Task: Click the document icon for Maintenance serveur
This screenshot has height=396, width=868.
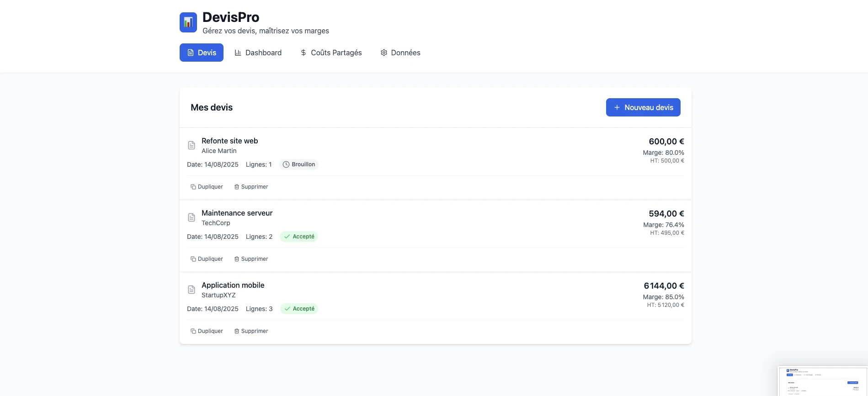Action: click(x=192, y=217)
